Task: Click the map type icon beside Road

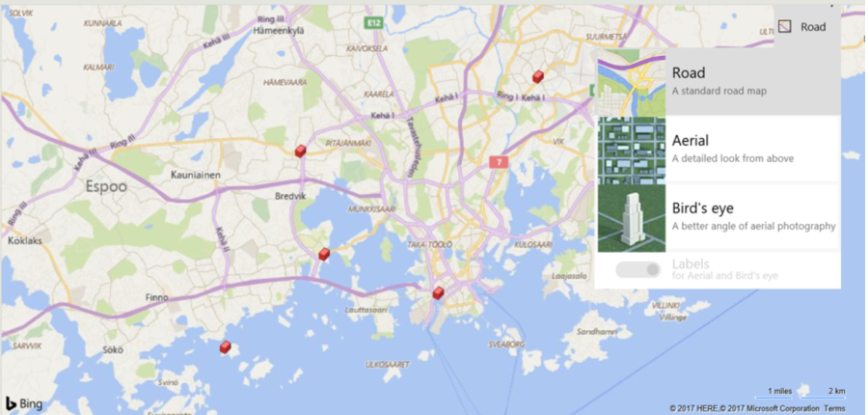Action: pyautogui.click(x=785, y=27)
